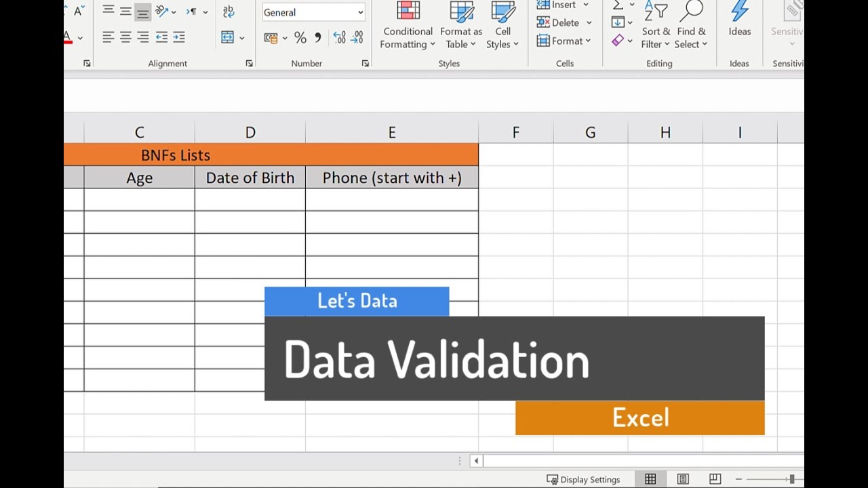Click the 'BNFs Lists' title cell
The height and width of the screenshot is (488, 868).
(x=271, y=155)
